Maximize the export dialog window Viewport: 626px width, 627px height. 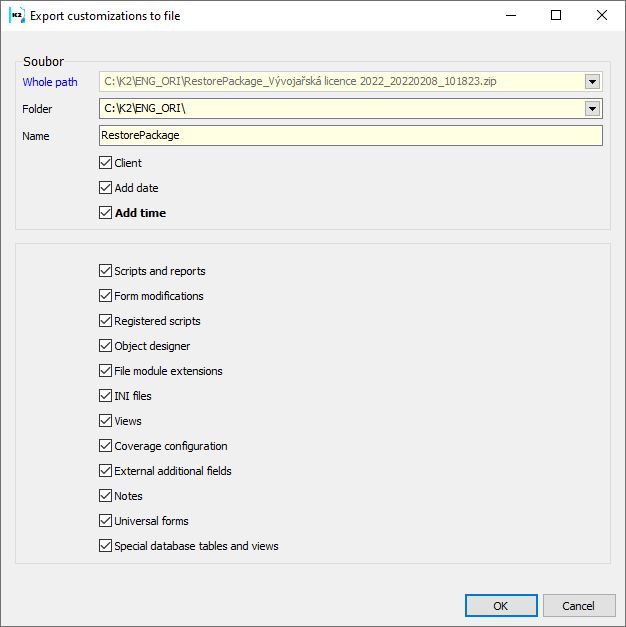[x=556, y=16]
